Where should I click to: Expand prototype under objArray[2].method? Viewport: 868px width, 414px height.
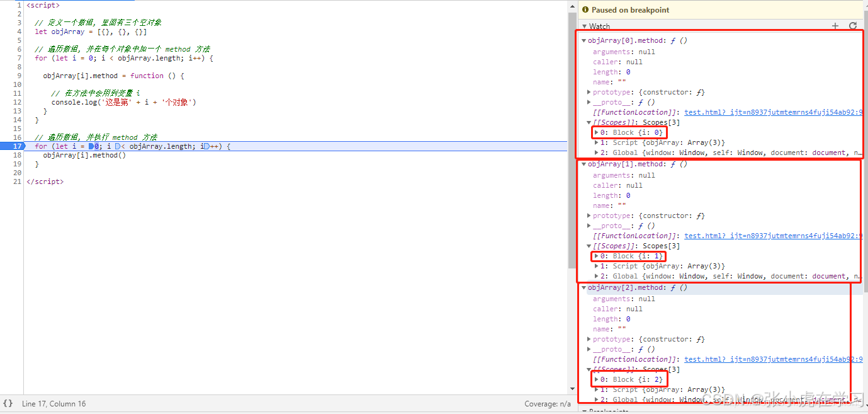tap(589, 340)
